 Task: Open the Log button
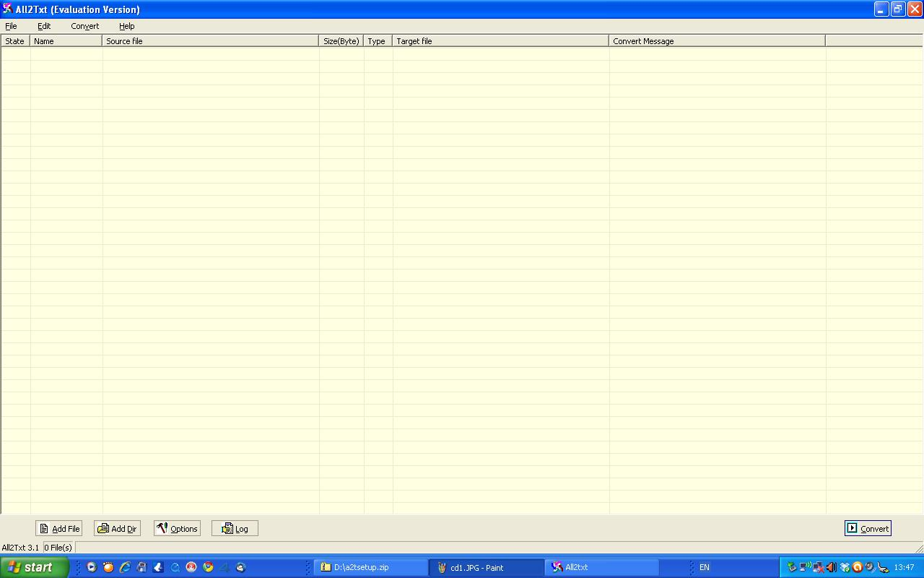(x=235, y=529)
